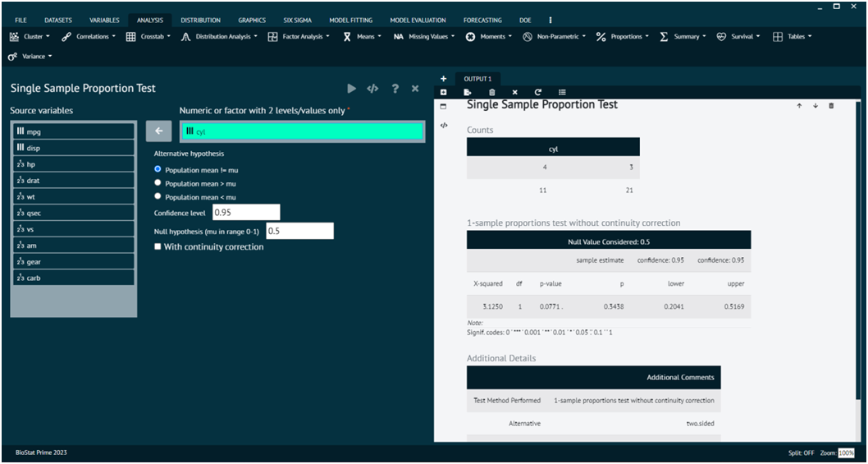Open the Crosstab dropdown
The height and width of the screenshot is (464, 868).
[x=148, y=37]
